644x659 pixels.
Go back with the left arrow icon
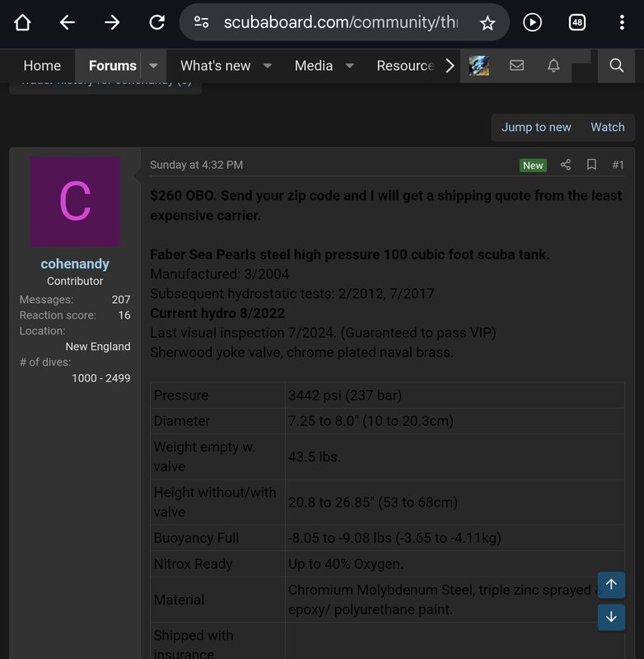(x=68, y=22)
